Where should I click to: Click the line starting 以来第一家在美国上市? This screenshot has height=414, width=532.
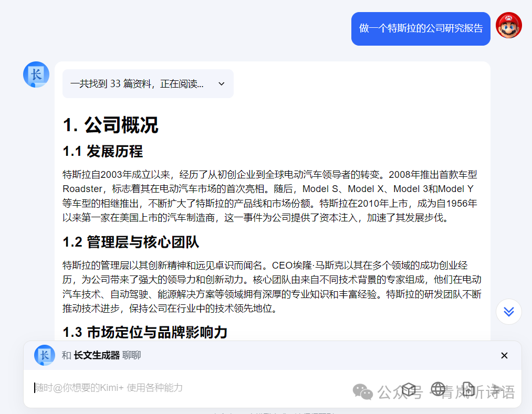pyautogui.click(x=256, y=218)
